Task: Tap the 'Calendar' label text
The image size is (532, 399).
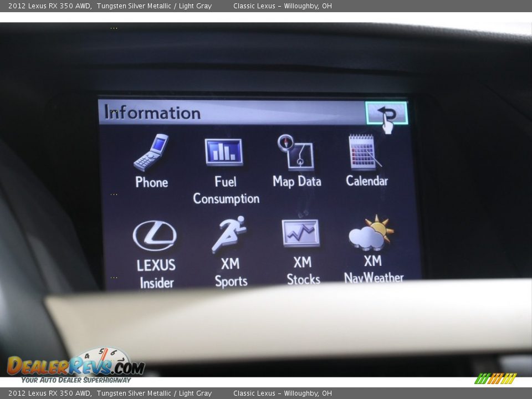Action: coord(367,181)
